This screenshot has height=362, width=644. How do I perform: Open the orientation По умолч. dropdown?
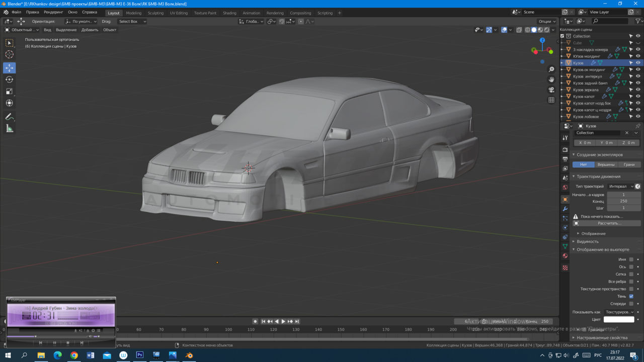[x=81, y=22]
